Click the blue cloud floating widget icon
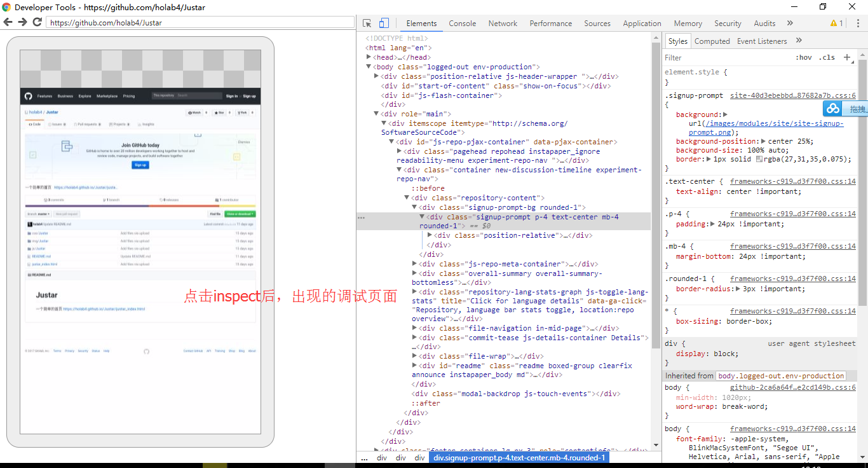This screenshot has height=468, width=868. click(832, 109)
